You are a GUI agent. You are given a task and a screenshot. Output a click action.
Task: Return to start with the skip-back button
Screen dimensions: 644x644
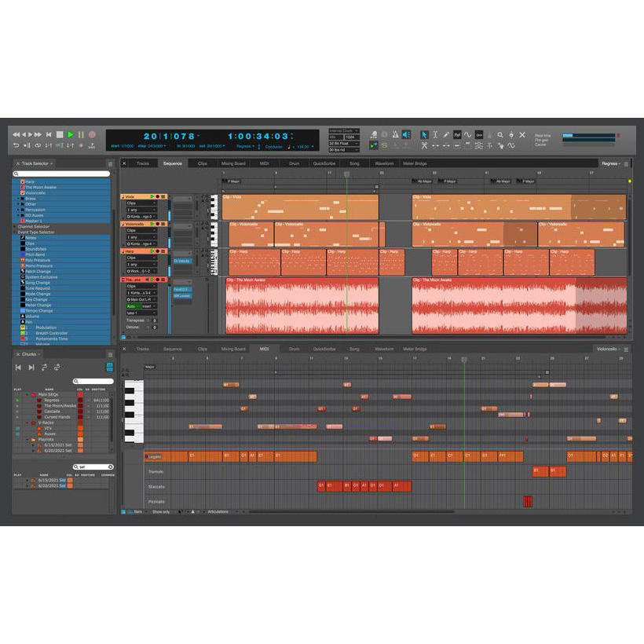49,135
